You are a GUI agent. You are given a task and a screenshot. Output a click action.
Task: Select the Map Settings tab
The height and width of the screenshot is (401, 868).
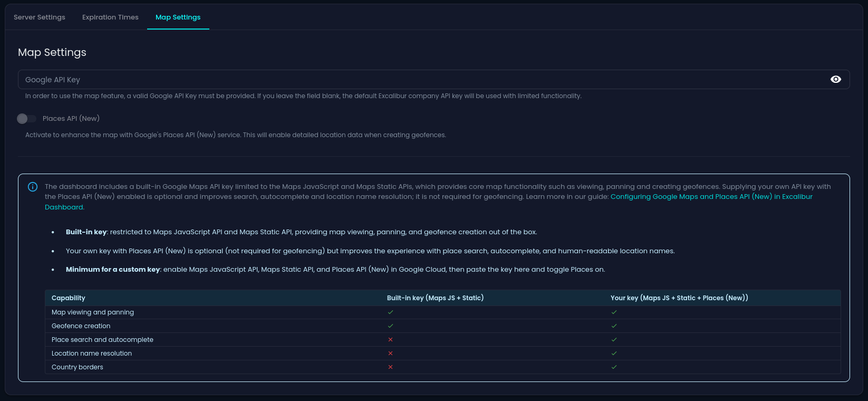178,17
